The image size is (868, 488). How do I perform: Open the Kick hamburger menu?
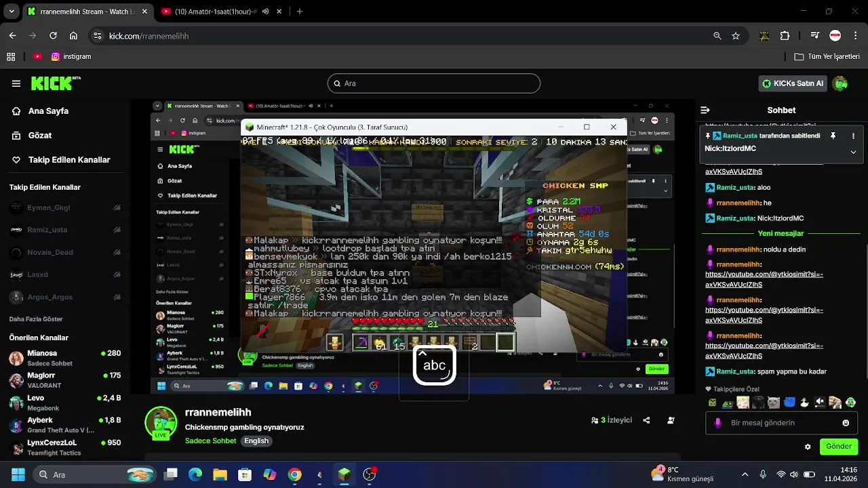[16, 83]
